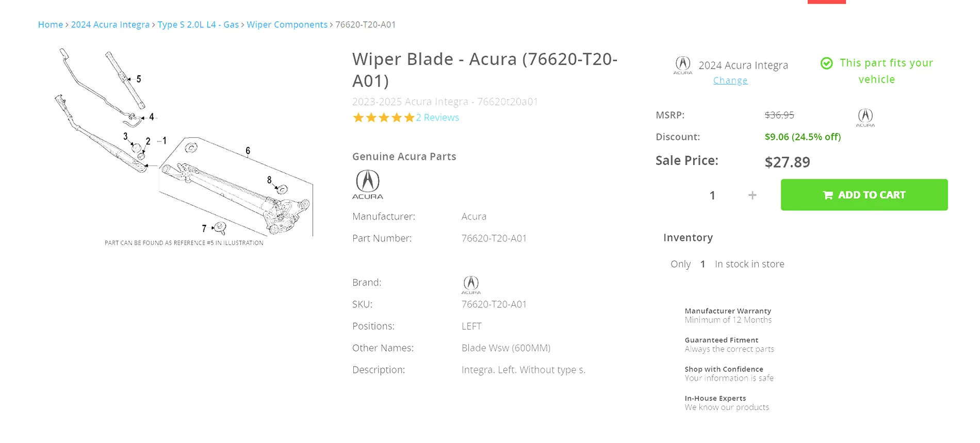Click the Acura logo beside Brand field
This screenshot has height=443, width=980.
click(470, 284)
